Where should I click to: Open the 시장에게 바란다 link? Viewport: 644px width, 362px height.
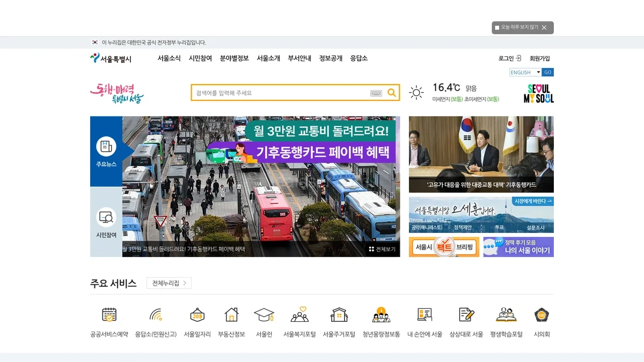click(533, 202)
